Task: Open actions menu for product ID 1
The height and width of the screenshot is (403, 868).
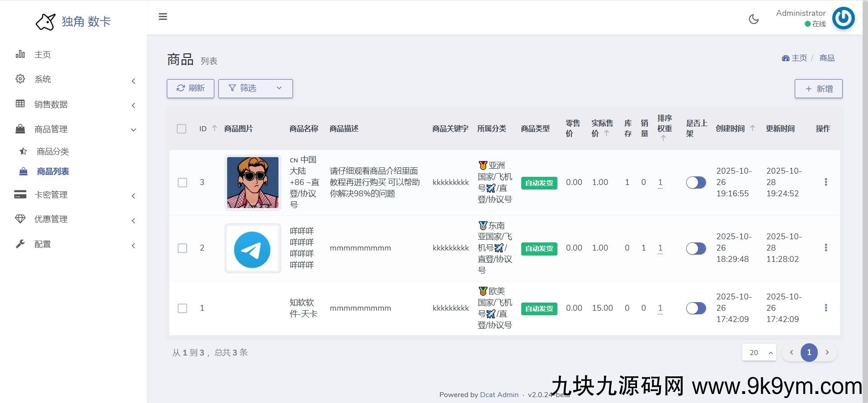Action: tap(826, 308)
